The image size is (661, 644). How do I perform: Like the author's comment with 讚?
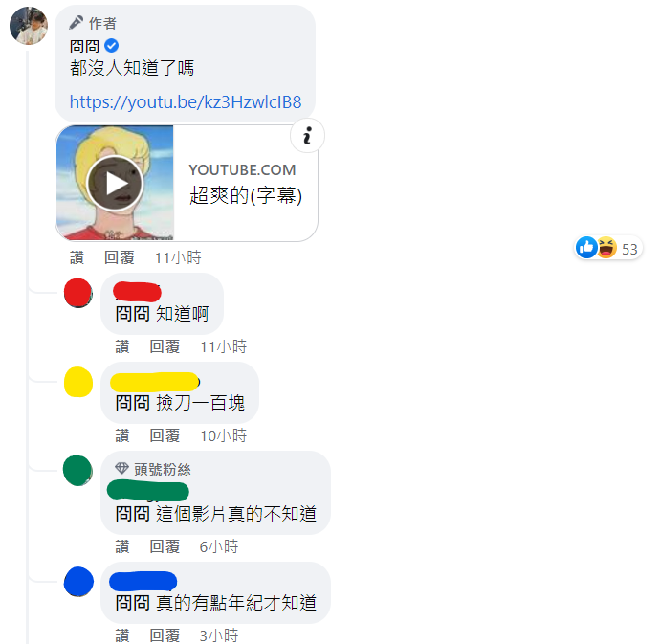(77, 257)
